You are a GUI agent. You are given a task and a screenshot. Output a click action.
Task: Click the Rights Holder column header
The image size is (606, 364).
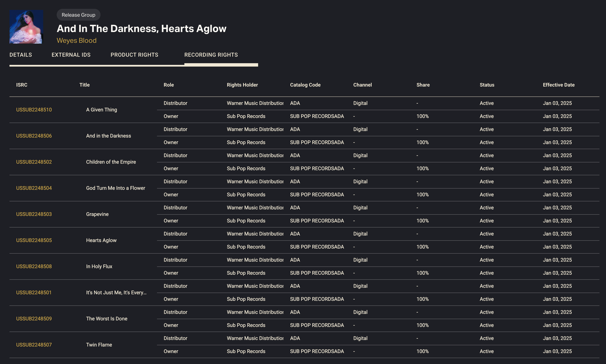[242, 85]
